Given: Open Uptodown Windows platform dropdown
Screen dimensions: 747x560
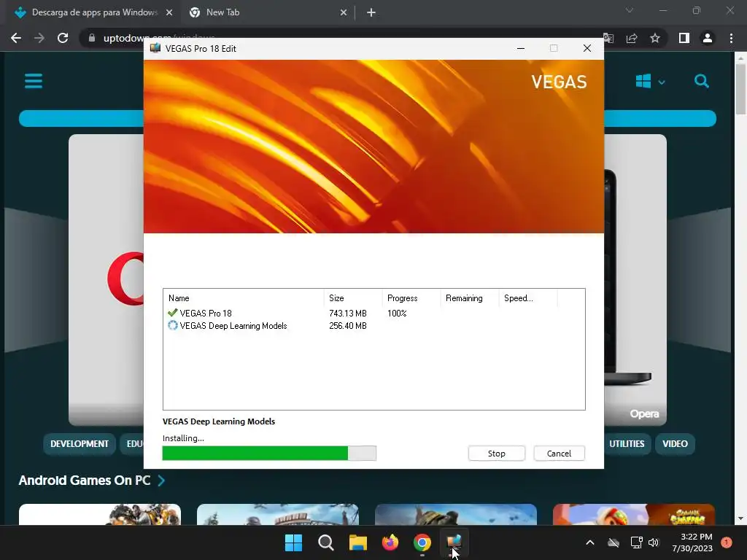Looking at the screenshot, I should click(x=650, y=82).
